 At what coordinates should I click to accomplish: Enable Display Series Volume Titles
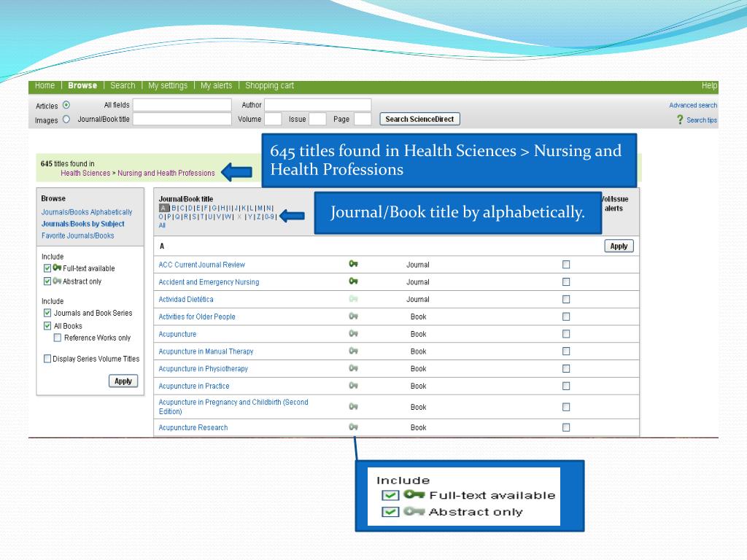pyautogui.click(x=47, y=359)
